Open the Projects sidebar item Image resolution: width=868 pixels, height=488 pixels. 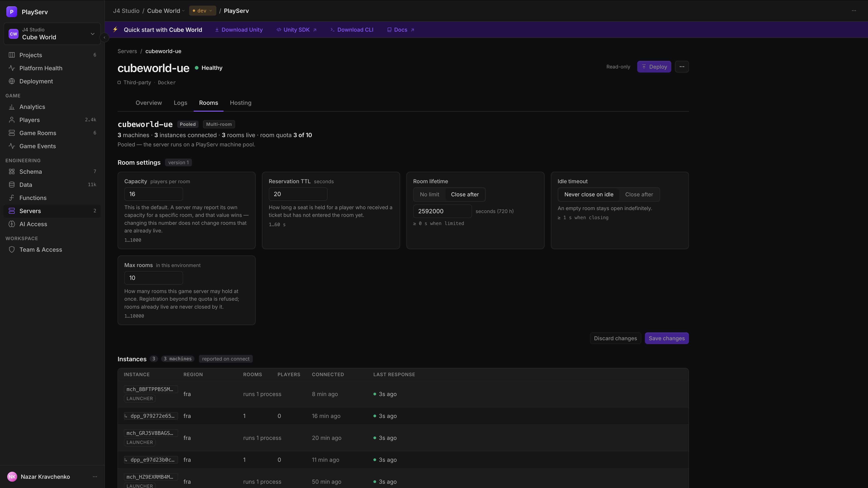pos(52,55)
